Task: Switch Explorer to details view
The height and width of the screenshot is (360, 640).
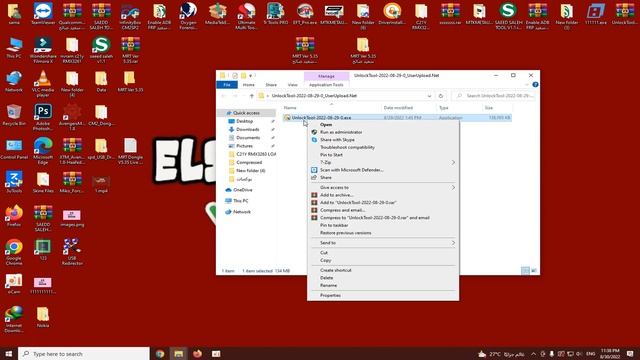Action: (525, 271)
